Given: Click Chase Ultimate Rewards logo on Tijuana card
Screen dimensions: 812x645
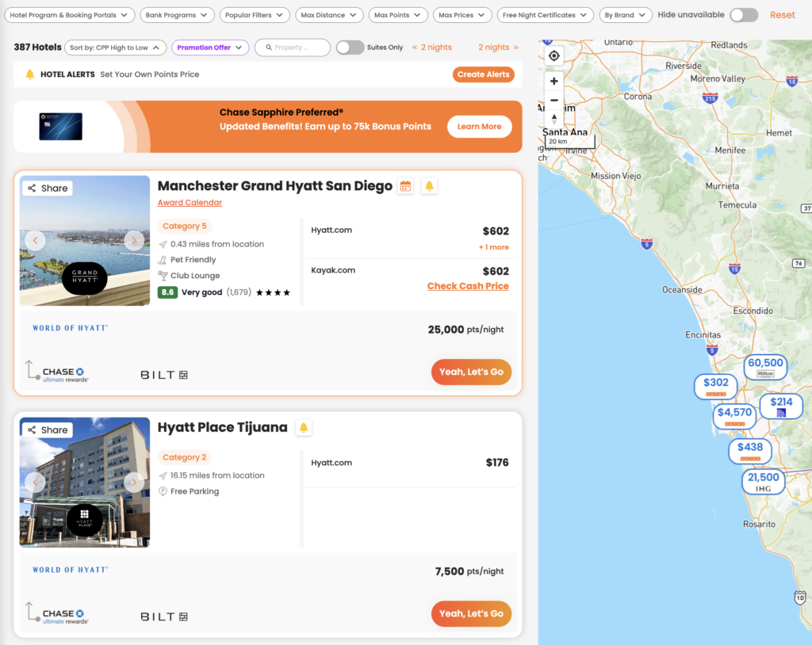Looking at the screenshot, I should point(65,616).
